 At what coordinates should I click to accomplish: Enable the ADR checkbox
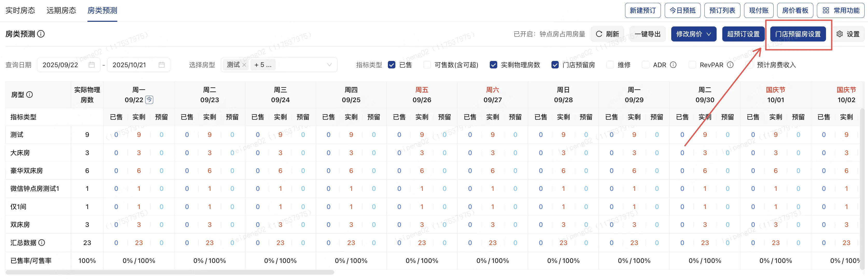646,65
